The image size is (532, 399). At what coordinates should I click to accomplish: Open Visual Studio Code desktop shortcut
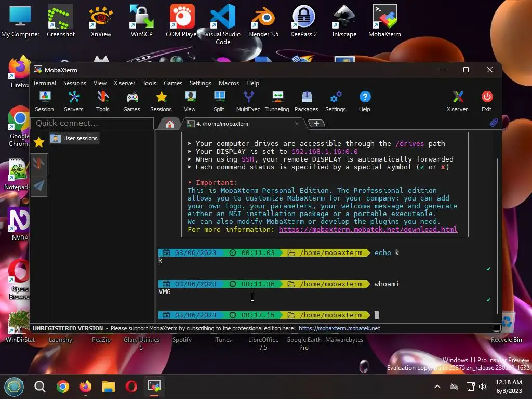pos(223,24)
